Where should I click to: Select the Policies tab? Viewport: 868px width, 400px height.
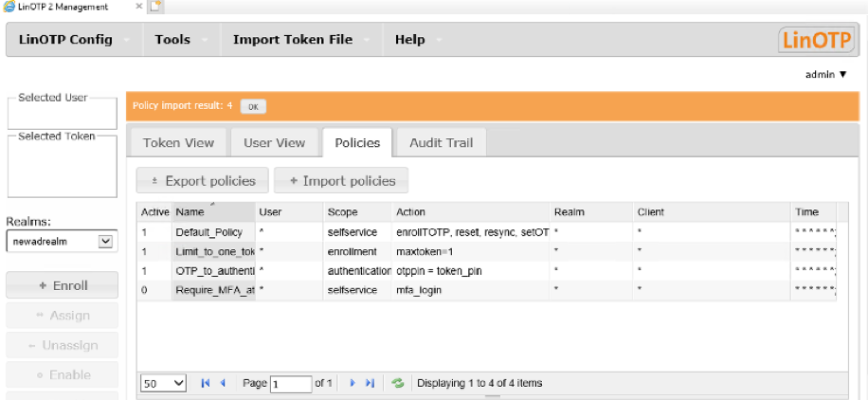357,143
